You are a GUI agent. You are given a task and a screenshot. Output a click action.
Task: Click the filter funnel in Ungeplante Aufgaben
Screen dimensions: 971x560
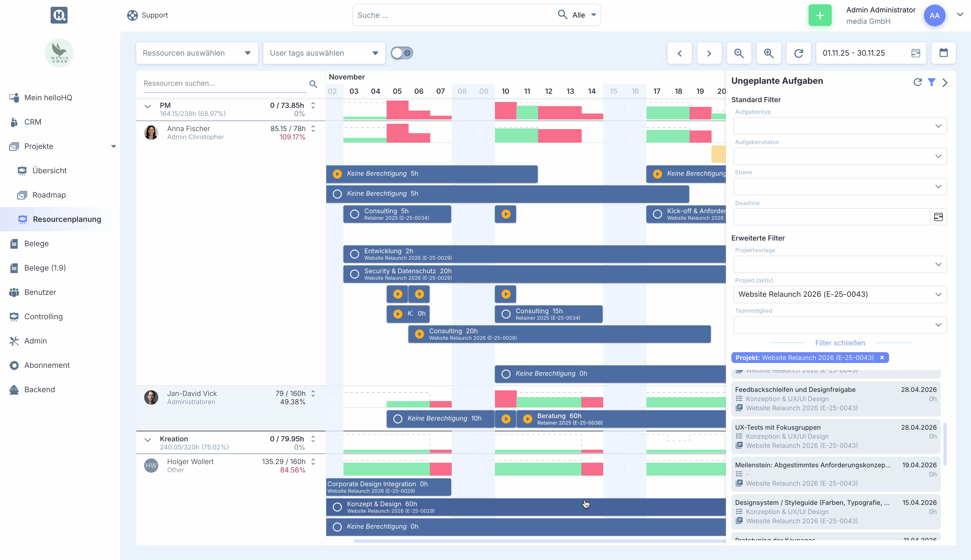click(x=931, y=82)
